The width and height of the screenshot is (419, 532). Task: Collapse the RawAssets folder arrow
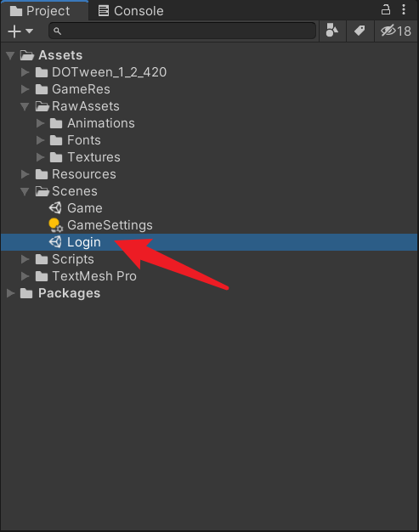click(x=25, y=106)
